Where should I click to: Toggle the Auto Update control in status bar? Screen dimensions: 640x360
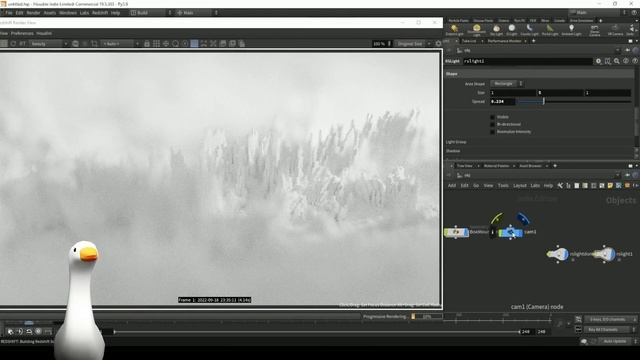tap(615, 341)
